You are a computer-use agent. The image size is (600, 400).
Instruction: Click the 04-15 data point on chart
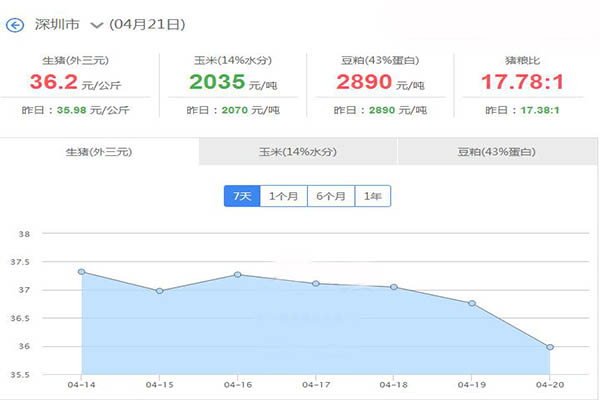tap(159, 291)
